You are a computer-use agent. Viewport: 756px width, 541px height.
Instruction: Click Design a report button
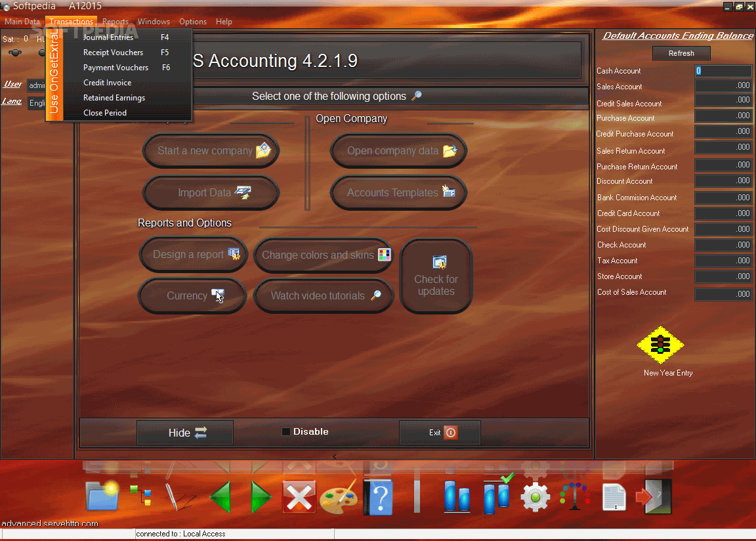194,254
